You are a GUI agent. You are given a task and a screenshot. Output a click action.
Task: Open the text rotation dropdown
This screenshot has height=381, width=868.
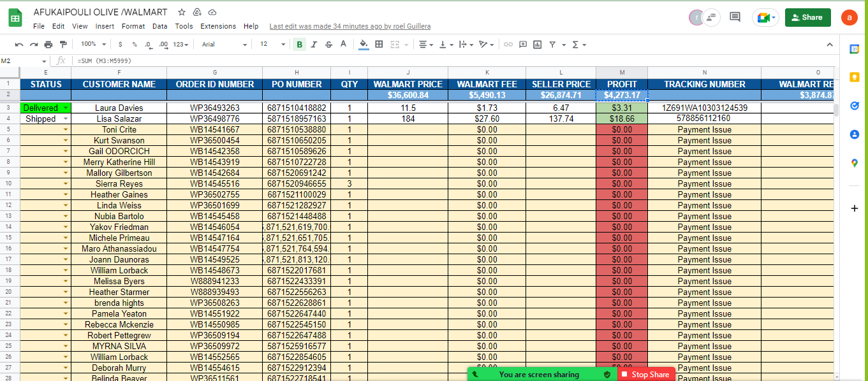point(487,45)
